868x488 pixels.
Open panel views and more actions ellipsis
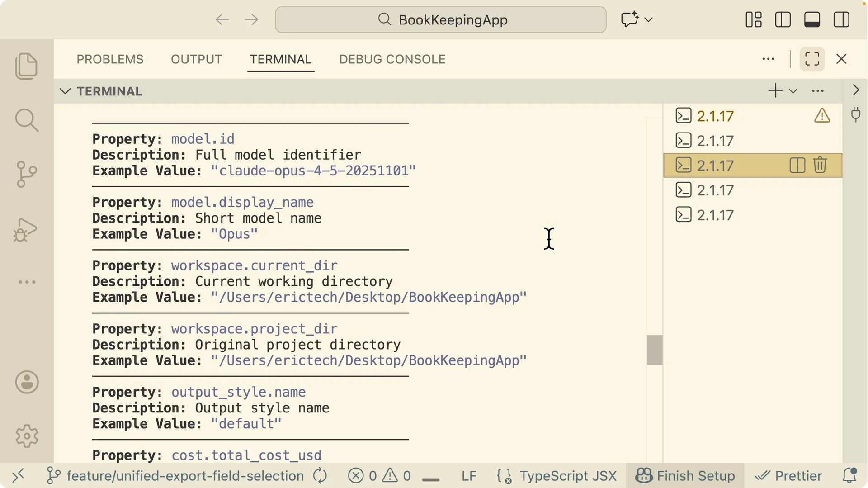coord(768,59)
